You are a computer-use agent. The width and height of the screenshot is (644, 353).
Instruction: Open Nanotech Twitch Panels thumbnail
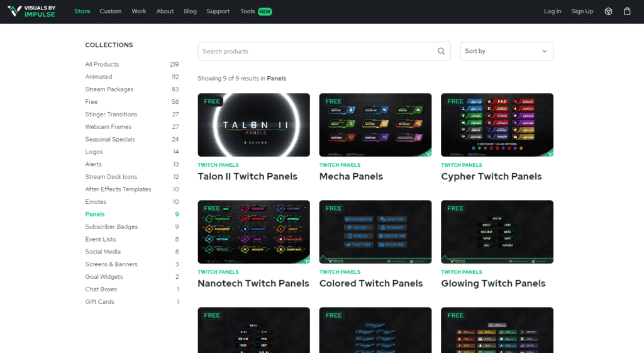tap(254, 232)
